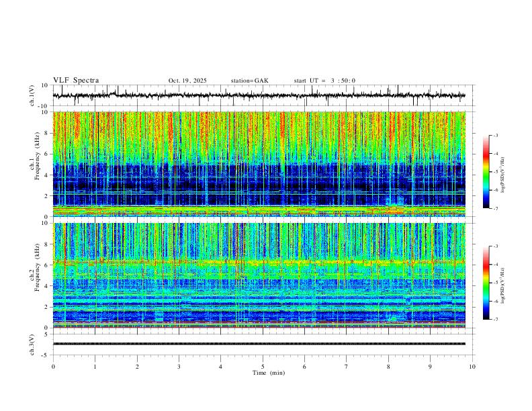This screenshot has width=532, height=411.
Task: Click time axis tick label "8"
Action: coord(388,367)
